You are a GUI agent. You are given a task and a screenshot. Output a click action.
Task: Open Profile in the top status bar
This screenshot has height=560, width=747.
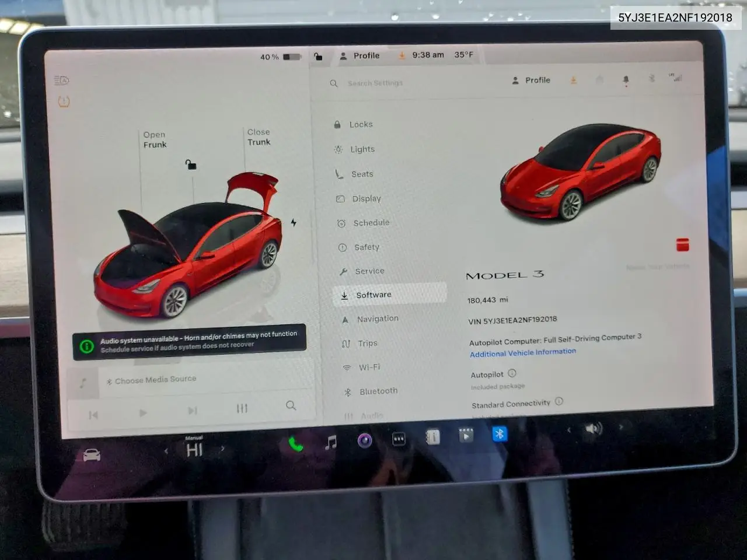tap(359, 56)
